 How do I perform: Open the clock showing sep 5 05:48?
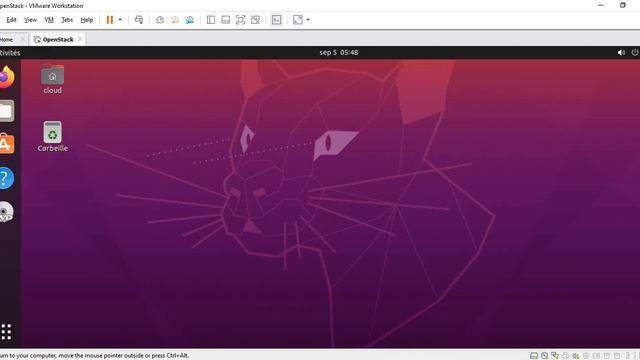(x=339, y=53)
